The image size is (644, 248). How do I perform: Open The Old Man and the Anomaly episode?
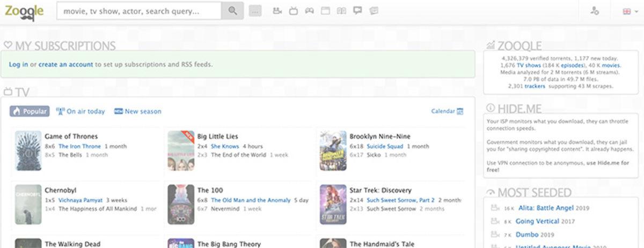pos(251,200)
